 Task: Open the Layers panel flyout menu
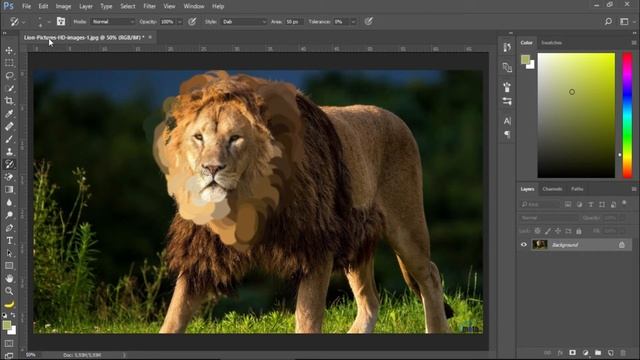[634, 189]
